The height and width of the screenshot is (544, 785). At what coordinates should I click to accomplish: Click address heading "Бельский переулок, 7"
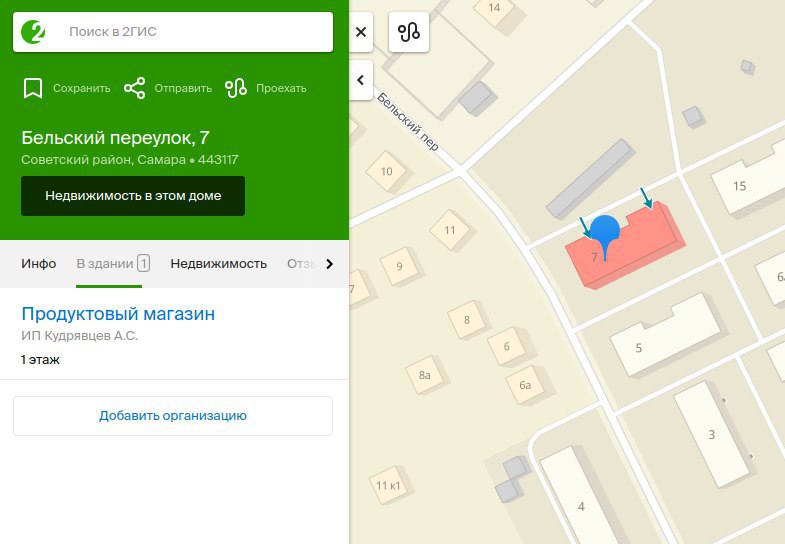click(115, 137)
